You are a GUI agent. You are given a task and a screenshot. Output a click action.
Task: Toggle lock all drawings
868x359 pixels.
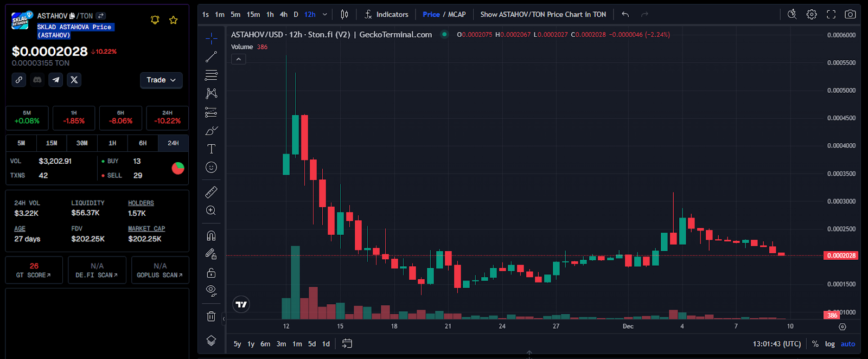coord(212,272)
